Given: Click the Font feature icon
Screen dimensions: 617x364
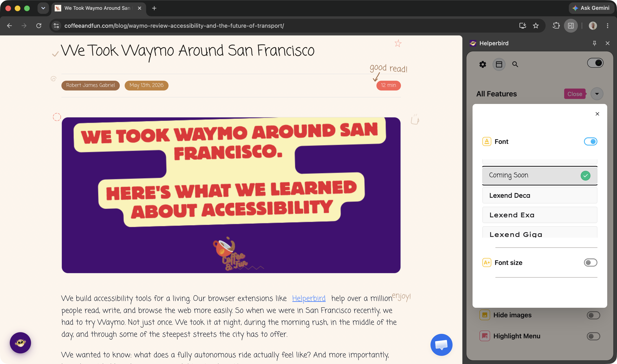Looking at the screenshot, I should [487, 141].
